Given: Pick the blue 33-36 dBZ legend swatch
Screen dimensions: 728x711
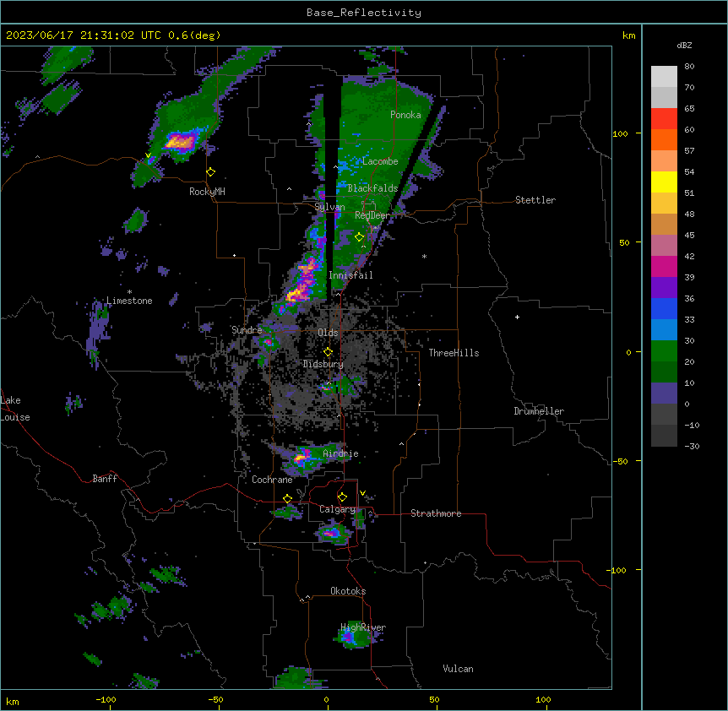Looking at the screenshot, I should click(x=664, y=308).
